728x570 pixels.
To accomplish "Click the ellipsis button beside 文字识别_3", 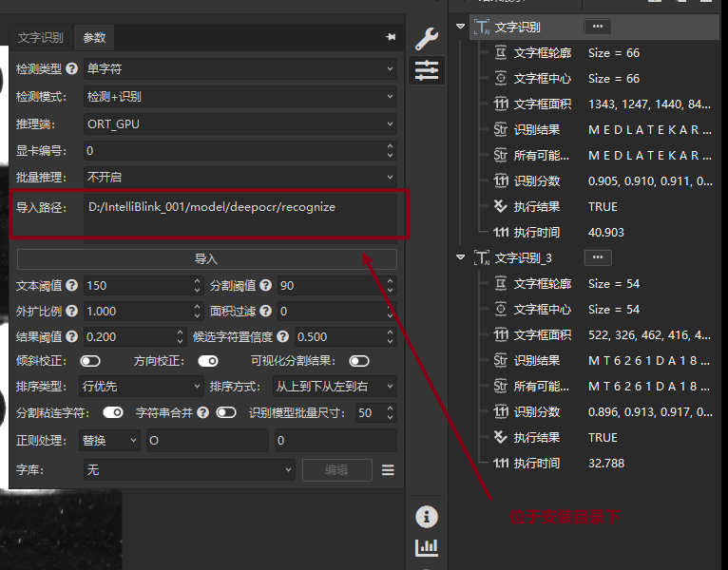I will (x=597, y=257).
